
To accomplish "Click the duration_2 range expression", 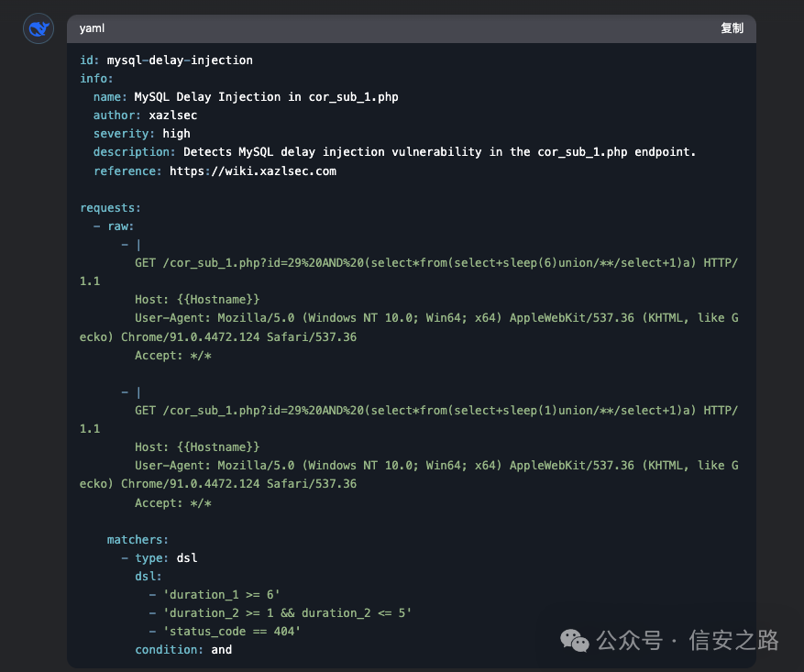I will click(x=287, y=613).
